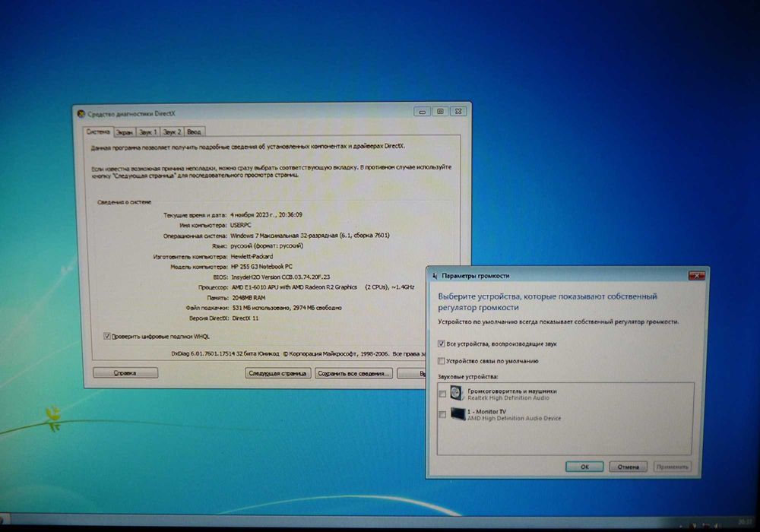760x532 pixels.
Task: Click the taskbar clock showing 20:37
Action: [x=743, y=522]
